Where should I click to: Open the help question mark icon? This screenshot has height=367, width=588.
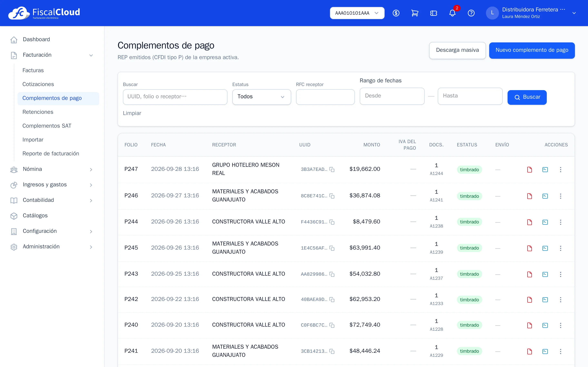(x=471, y=13)
